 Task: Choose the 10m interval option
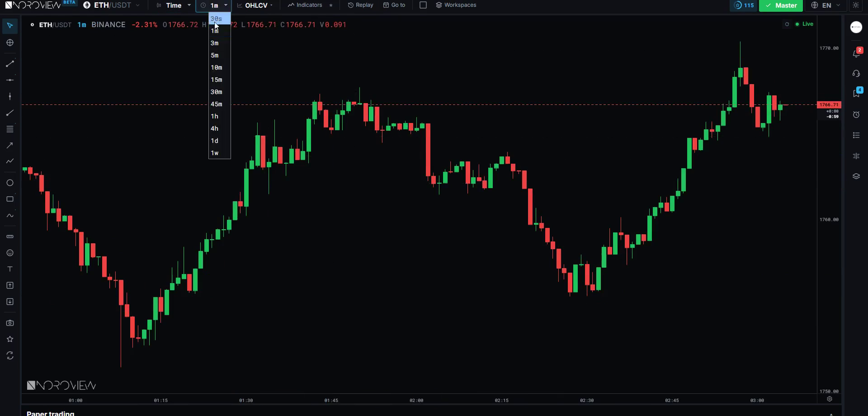[220, 67]
